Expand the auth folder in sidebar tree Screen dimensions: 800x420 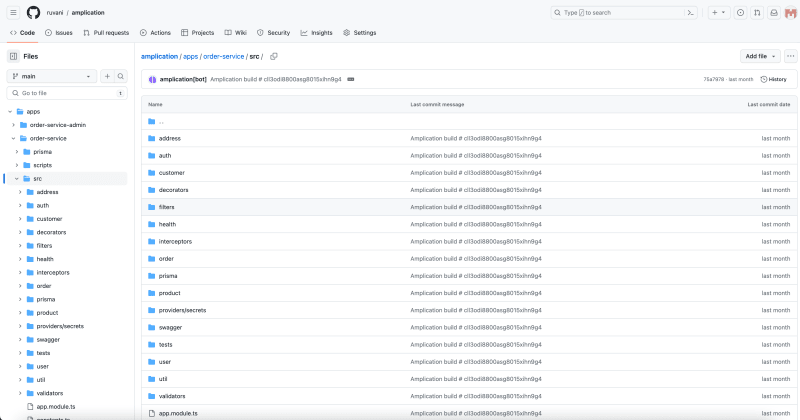click(x=20, y=206)
